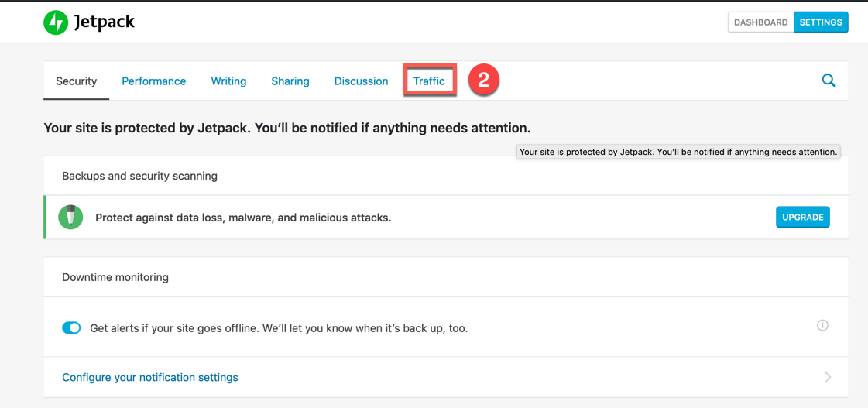Click the red number 2 badge
Image resolution: width=868 pixels, height=408 pixels.
[483, 81]
